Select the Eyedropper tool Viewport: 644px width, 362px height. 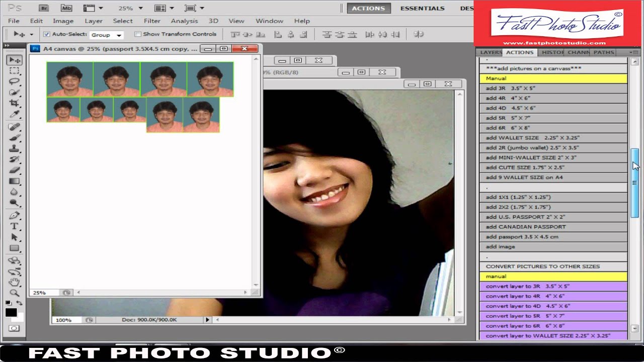click(x=14, y=114)
